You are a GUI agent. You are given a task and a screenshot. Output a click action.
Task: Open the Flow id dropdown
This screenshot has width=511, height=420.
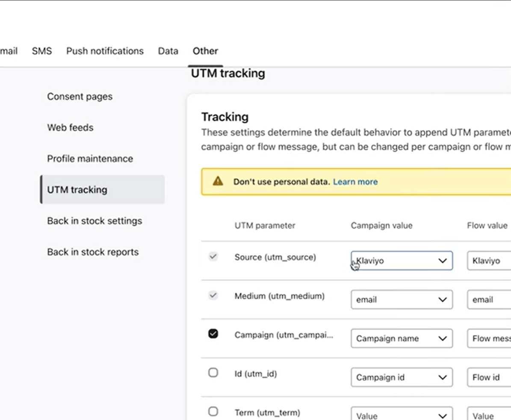489,377
